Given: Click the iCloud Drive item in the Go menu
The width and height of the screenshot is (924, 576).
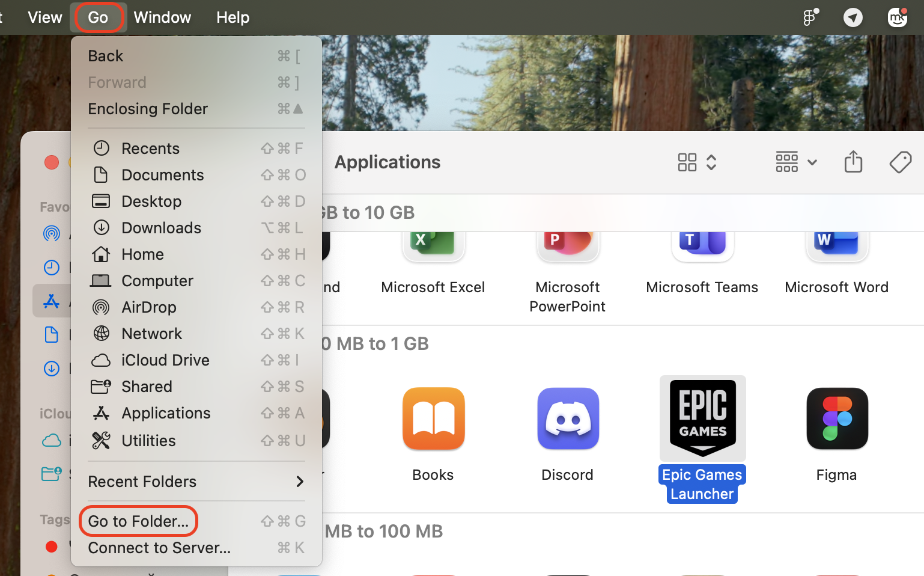Looking at the screenshot, I should [x=165, y=360].
